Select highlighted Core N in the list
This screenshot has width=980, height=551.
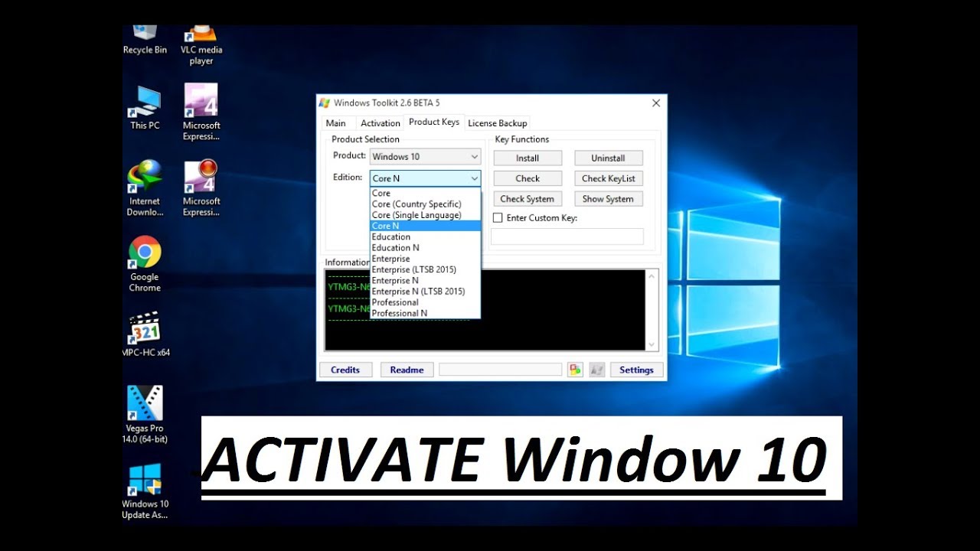pyautogui.click(x=425, y=226)
